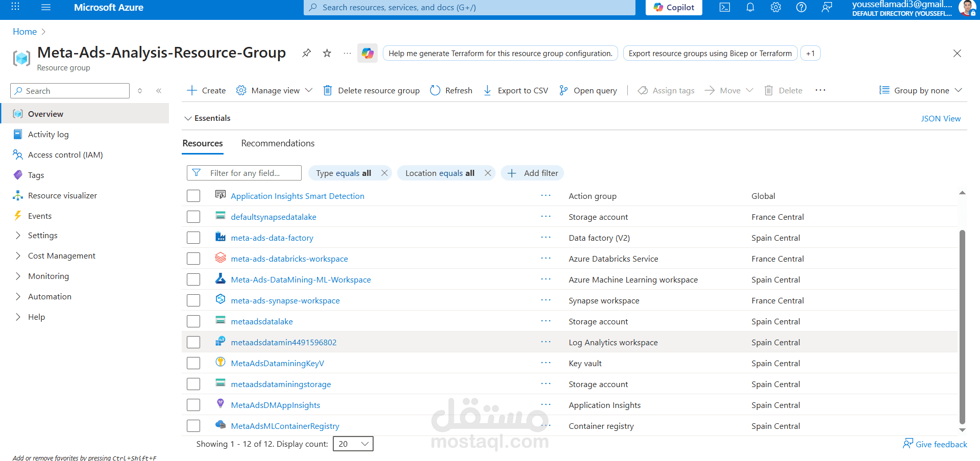Image resolution: width=980 pixels, height=461 pixels.
Task: Launch Cloud Shell from the top bar
Action: (725, 7)
